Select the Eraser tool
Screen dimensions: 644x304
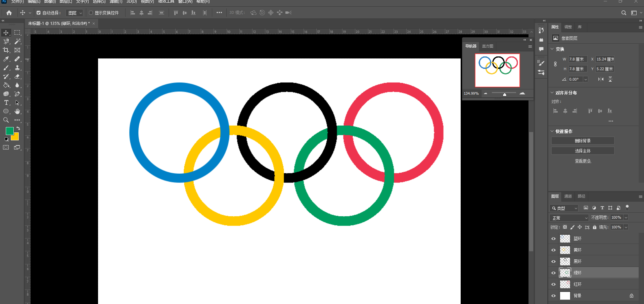(17, 76)
